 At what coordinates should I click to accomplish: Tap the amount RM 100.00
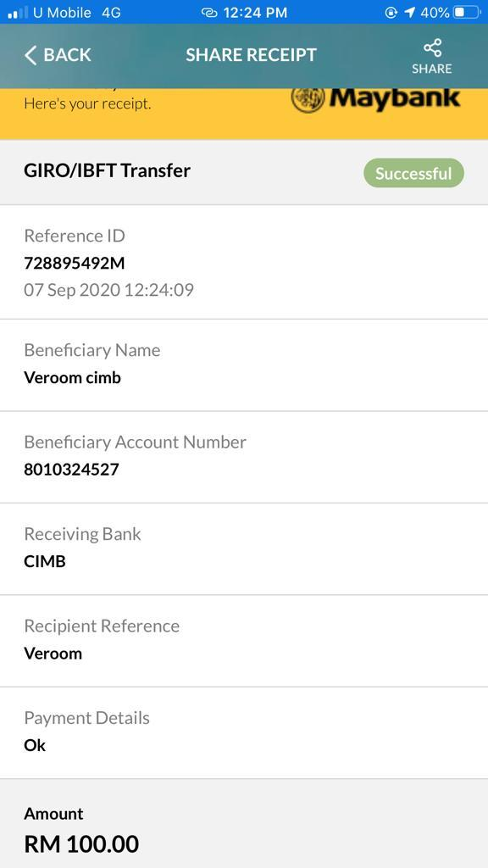point(81,843)
